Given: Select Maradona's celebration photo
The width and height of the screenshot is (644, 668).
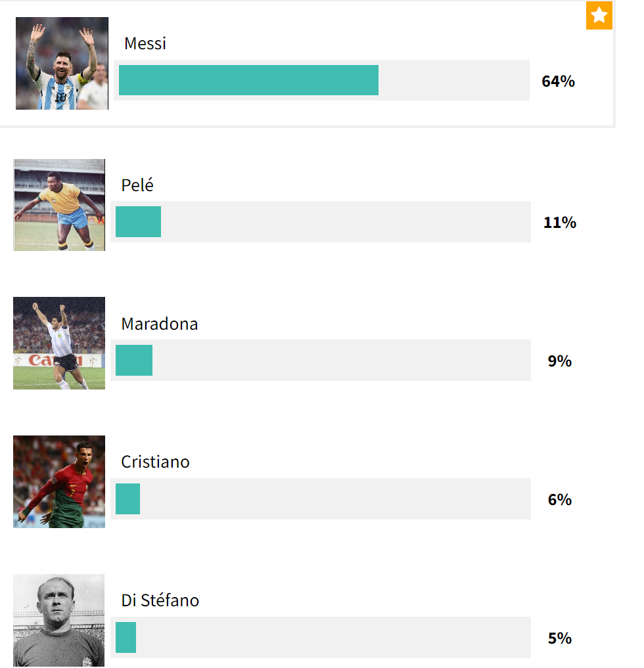Looking at the screenshot, I should 59,343.
